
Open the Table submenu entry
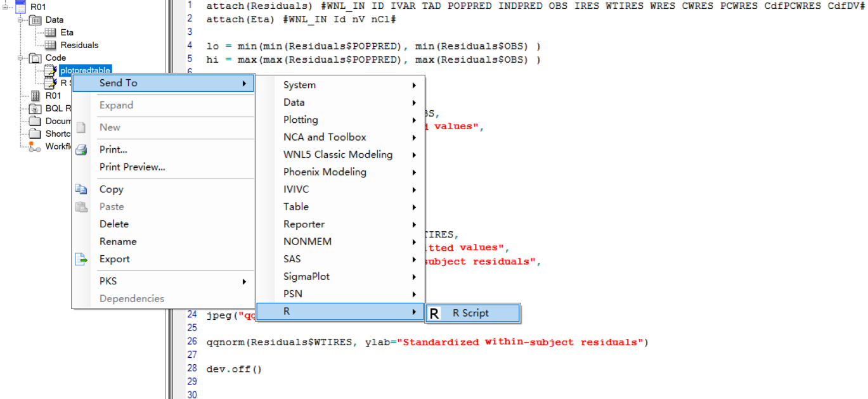pyautogui.click(x=340, y=207)
